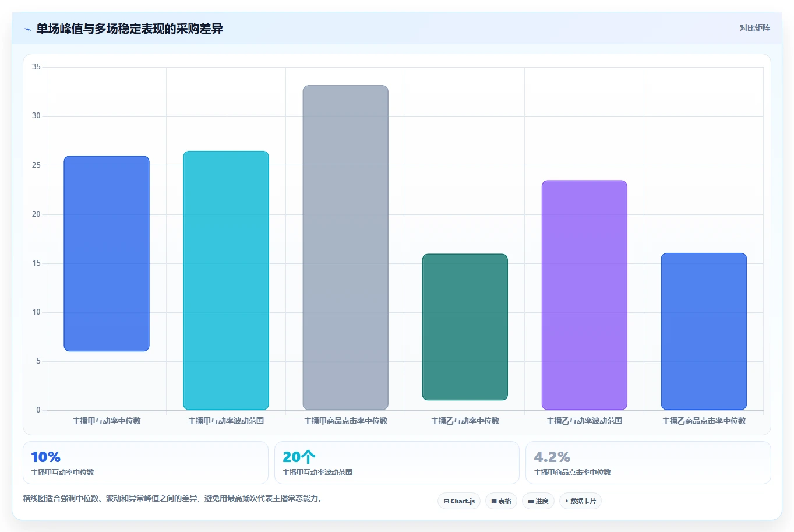Click x-axis label 主播甲互动率中位数
This screenshot has width=794, height=532.
tap(107, 421)
